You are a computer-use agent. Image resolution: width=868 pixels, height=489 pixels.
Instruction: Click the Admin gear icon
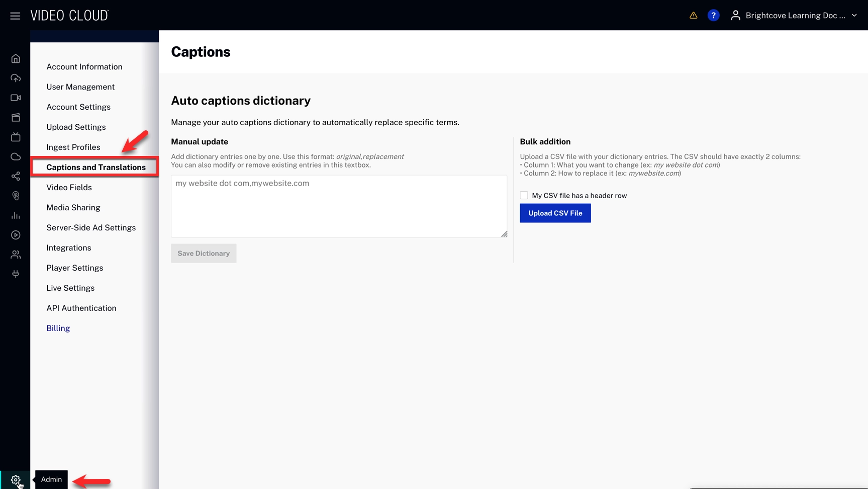coord(16,479)
